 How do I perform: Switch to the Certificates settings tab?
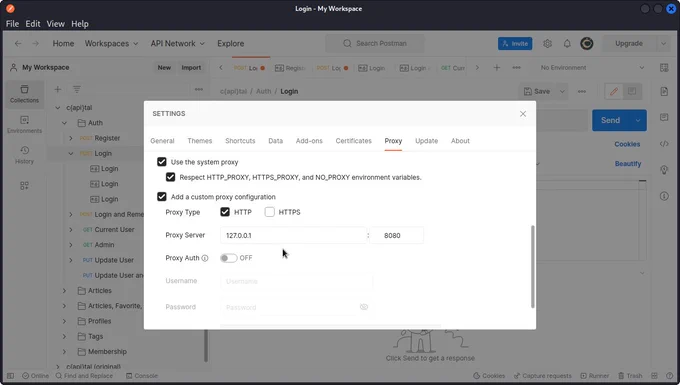click(x=353, y=141)
